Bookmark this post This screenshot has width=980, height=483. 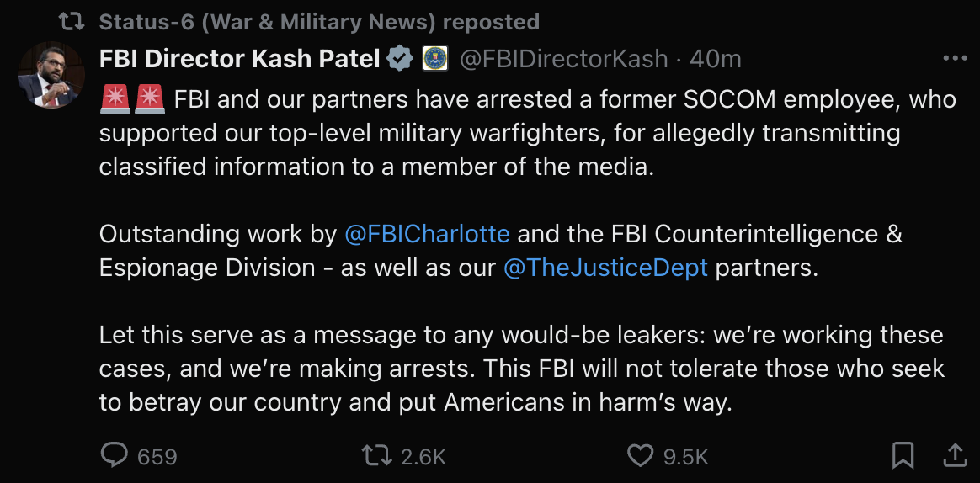click(x=903, y=455)
